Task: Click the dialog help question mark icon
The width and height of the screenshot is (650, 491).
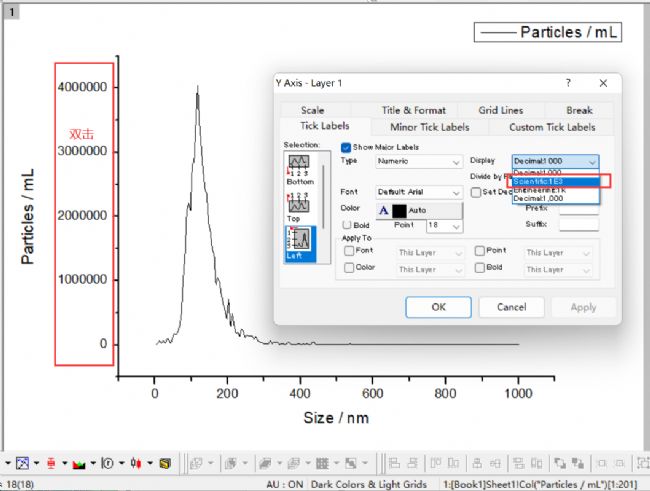Action: [568, 83]
